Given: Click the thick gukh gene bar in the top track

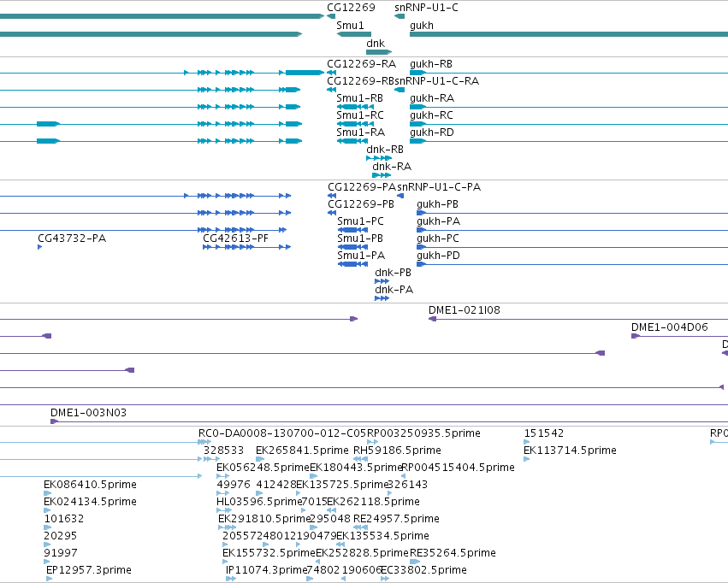Looking at the screenshot, I should (569, 34).
